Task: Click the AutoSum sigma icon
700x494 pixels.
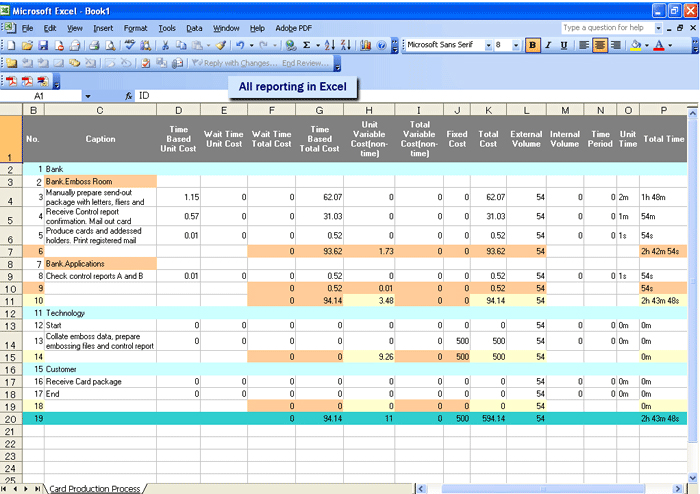Action: pos(307,45)
